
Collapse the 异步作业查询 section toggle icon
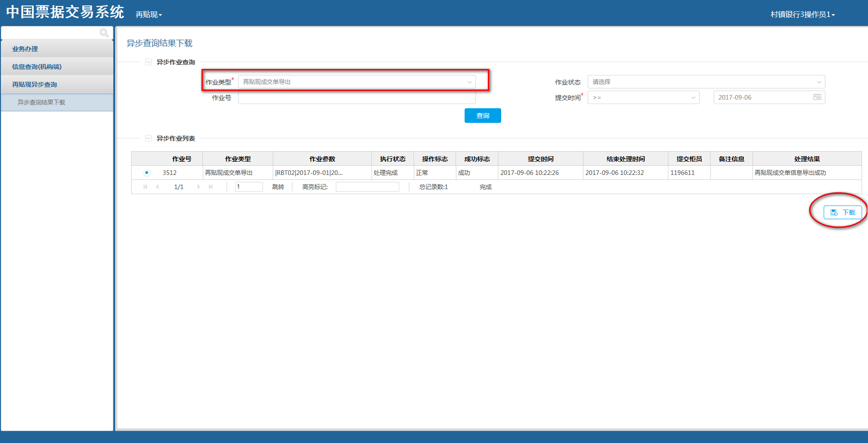(x=148, y=62)
